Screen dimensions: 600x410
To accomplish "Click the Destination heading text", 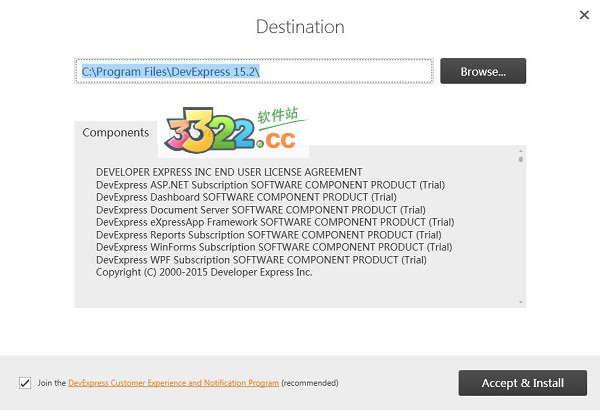I will pos(300,27).
